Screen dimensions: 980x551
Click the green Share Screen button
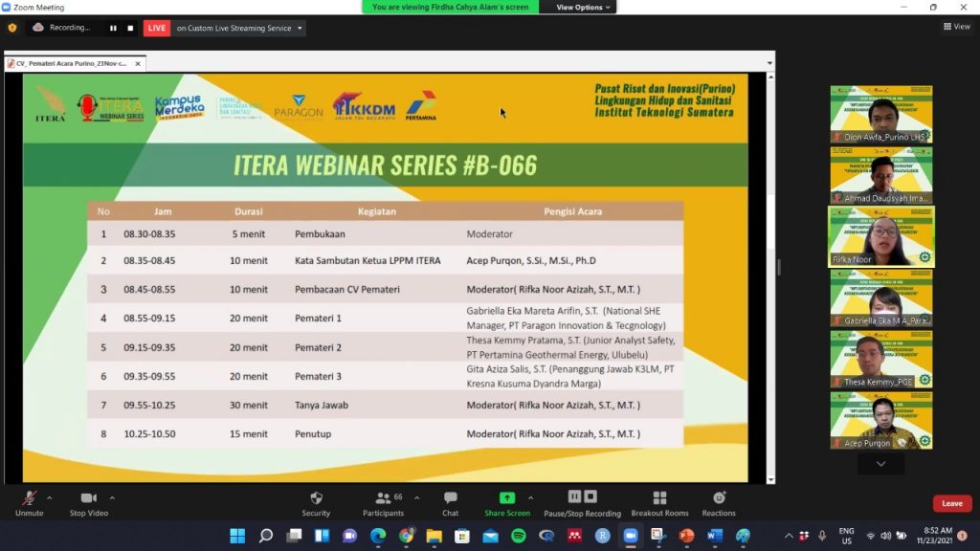coord(507,503)
